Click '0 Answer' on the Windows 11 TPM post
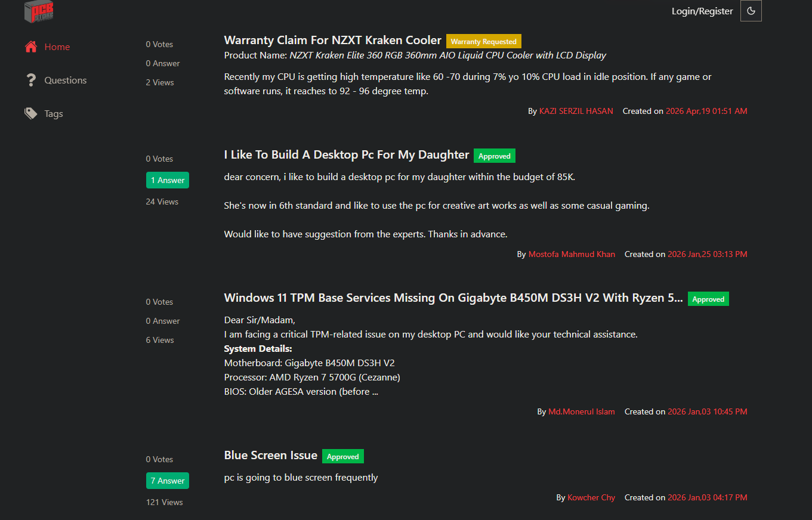 click(x=163, y=321)
